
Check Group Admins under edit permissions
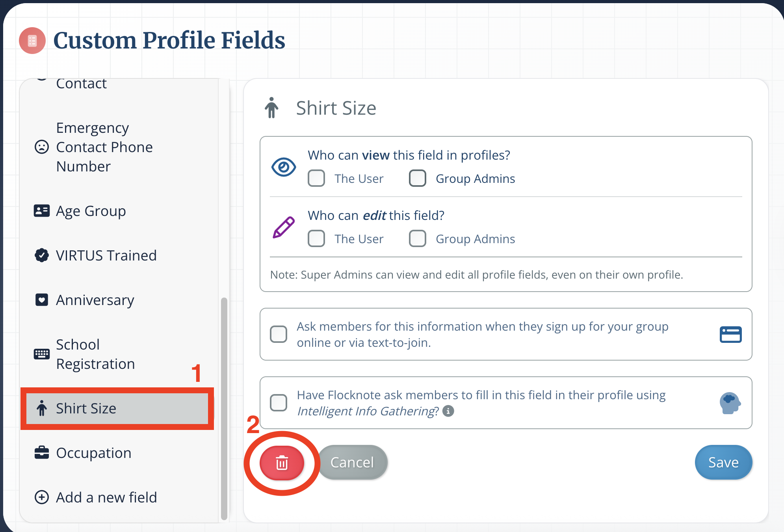(418, 239)
